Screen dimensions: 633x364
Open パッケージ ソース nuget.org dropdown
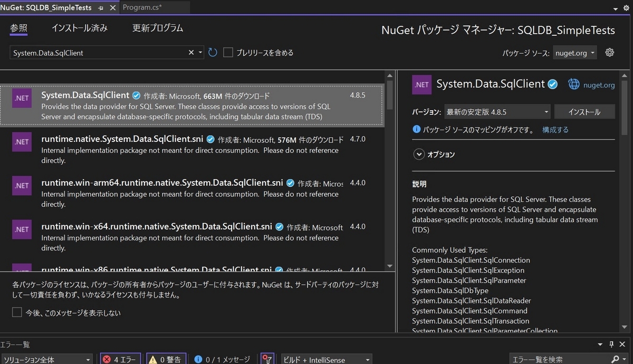point(574,53)
